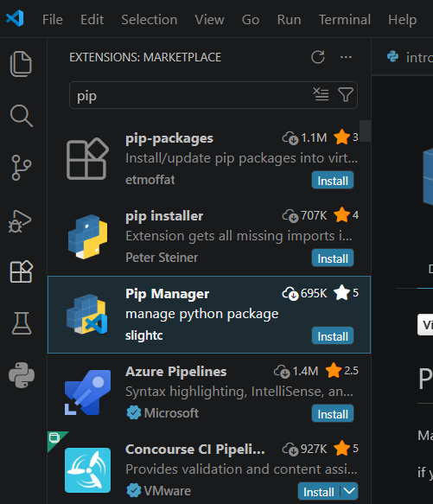433x504 pixels.
Task: Open the Extensions view in activity bar
Action: (22, 272)
